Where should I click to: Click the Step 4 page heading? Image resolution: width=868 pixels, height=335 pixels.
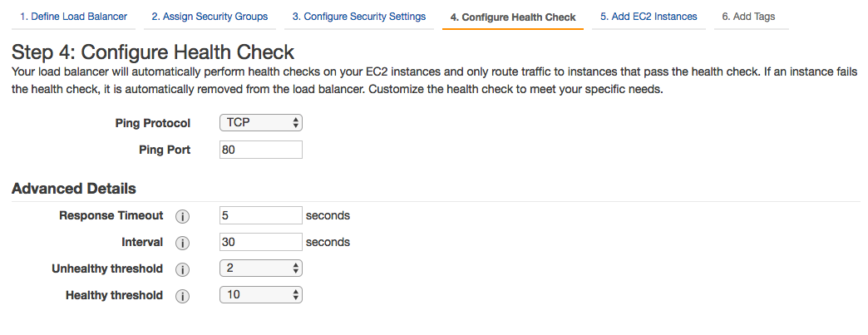point(153,52)
